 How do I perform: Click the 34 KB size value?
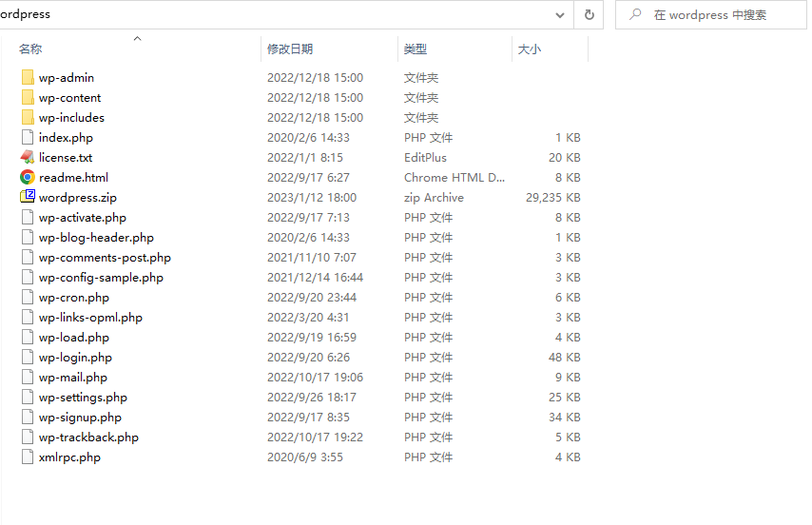pyautogui.click(x=565, y=418)
